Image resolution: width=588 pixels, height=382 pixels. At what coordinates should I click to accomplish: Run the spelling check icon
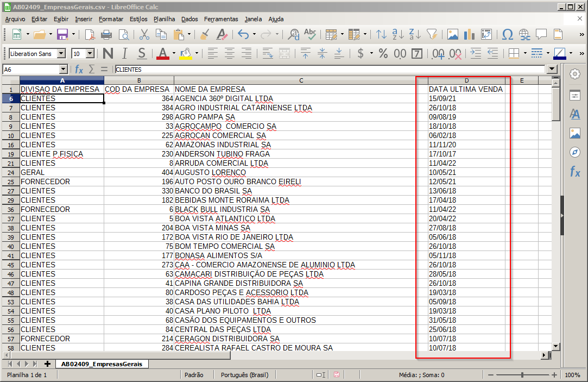tap(310, 35)
